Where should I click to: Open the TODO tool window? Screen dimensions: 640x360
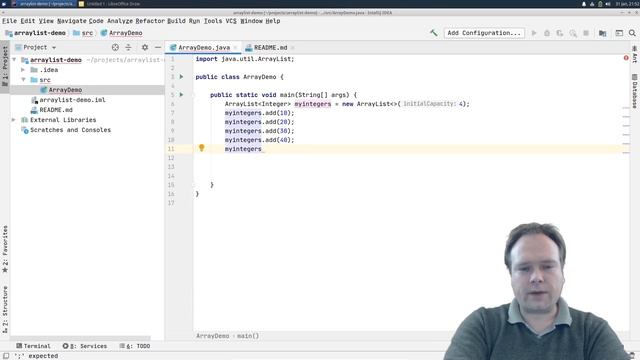coord(135,346)
